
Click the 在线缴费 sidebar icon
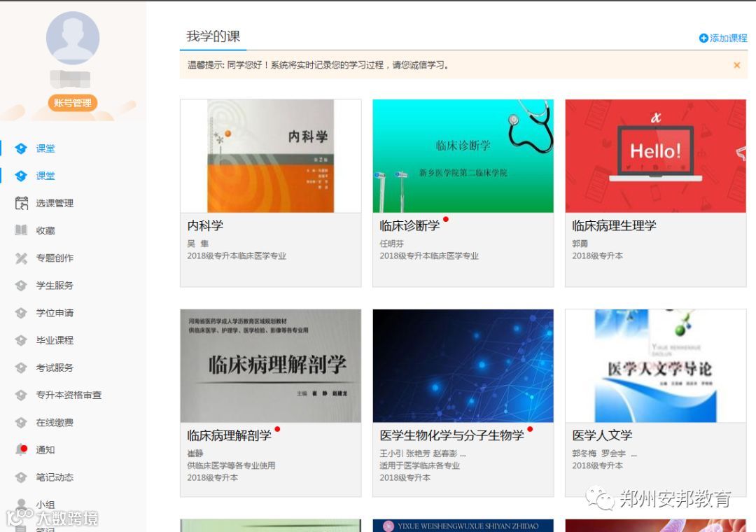pos(21,423)
